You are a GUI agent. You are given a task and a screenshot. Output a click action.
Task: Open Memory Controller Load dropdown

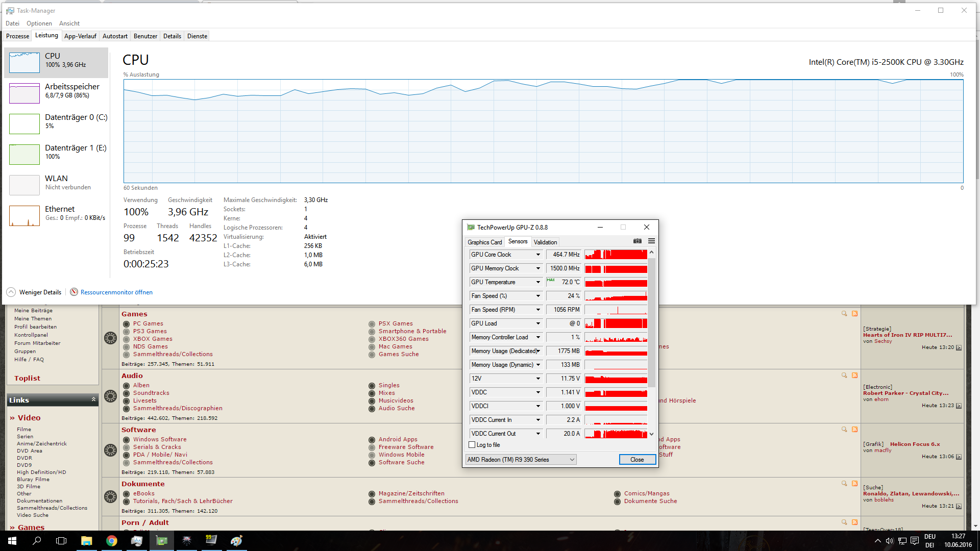(538, 337)
